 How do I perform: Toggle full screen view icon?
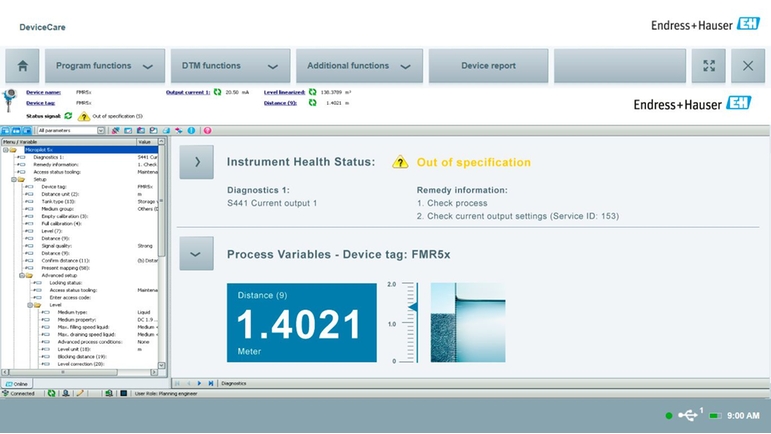pos(709,65)
